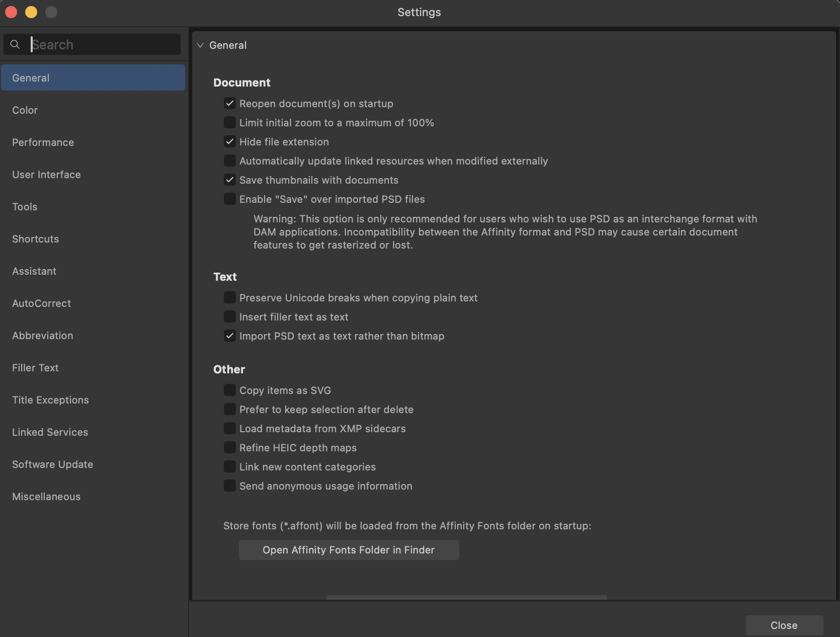Open the Performance settings category
The width and height of the screenshot is (840, 637).
[x=93, y=142]
